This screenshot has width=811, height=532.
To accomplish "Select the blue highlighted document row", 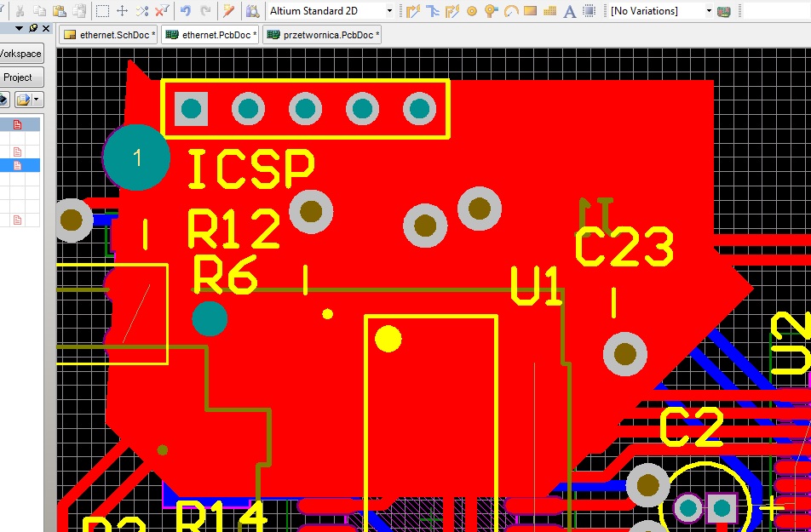I will [x=20, y=165].
